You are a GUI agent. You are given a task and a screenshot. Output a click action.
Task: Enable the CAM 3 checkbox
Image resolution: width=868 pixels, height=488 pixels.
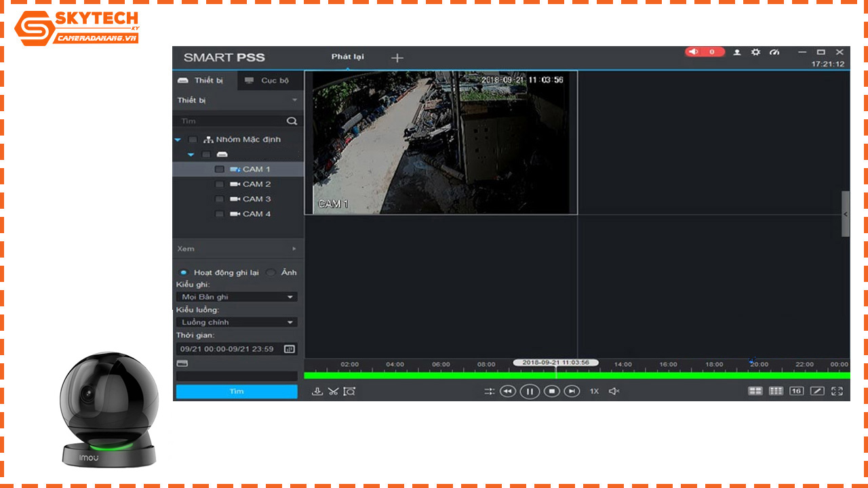(219, 199)
